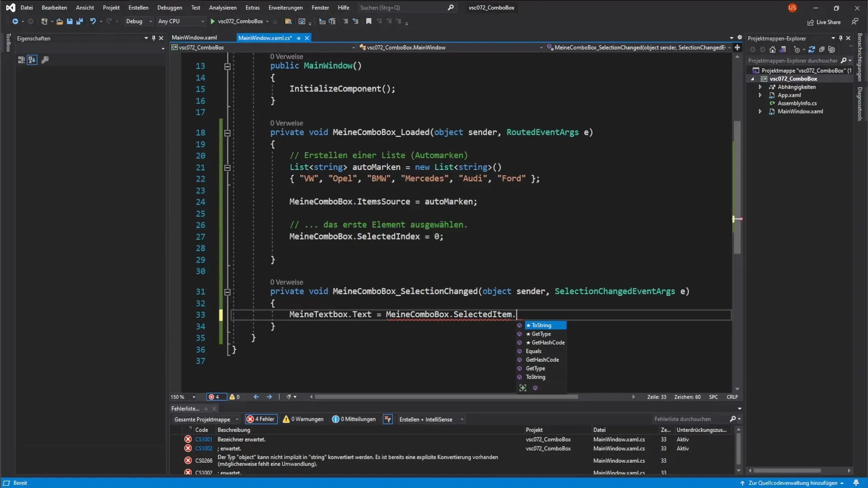Toggle auto-hide pin of Eigenschaften panel
Image resolution: width=868 pixels, height=488 pixels.
154,38
